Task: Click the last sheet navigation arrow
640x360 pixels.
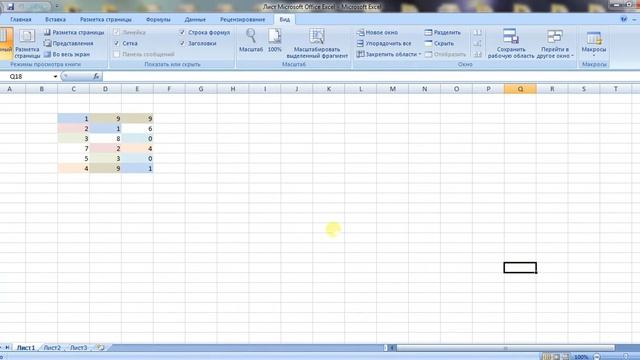Action: [7, 348]
